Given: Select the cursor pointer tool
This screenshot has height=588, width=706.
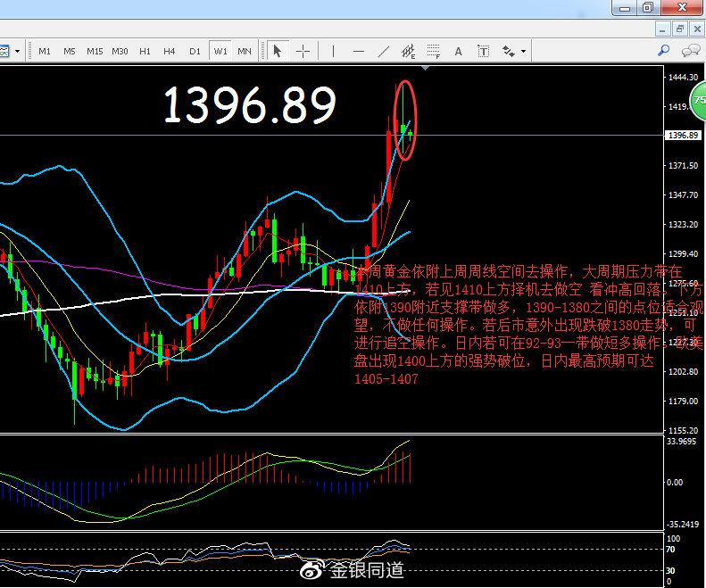Looking at the screenshot, I should point(278,51).
